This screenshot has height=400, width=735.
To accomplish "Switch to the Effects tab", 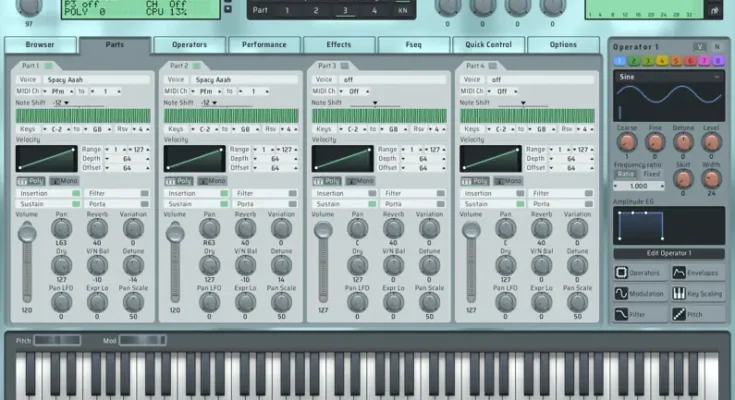I will click(338, 45).
